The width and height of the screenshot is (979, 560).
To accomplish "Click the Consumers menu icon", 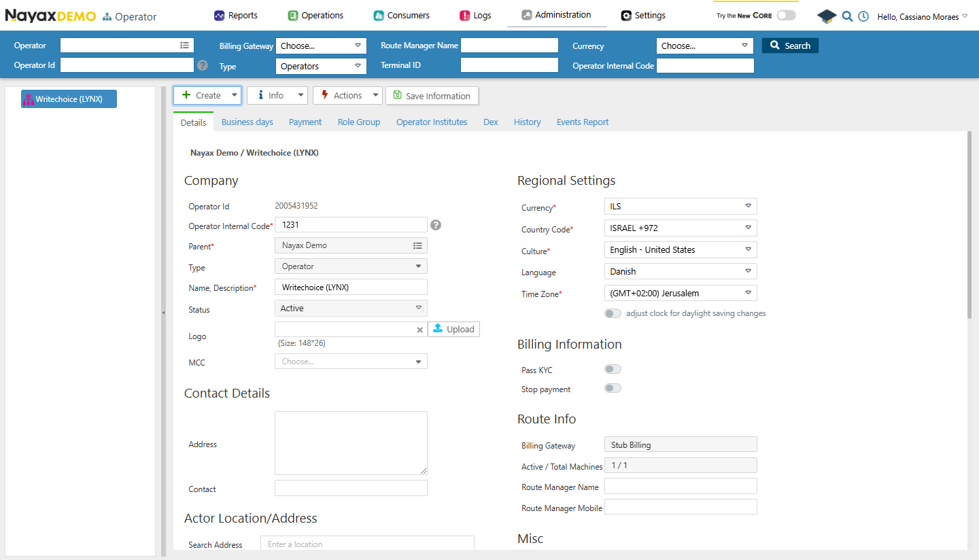I will (x=379, y=15).
